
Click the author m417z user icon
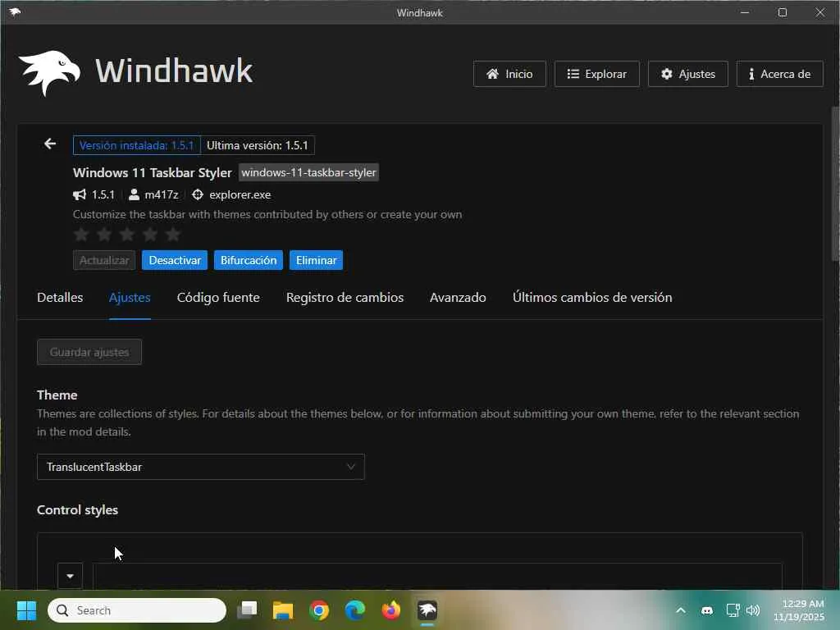[x=134, y=194]
